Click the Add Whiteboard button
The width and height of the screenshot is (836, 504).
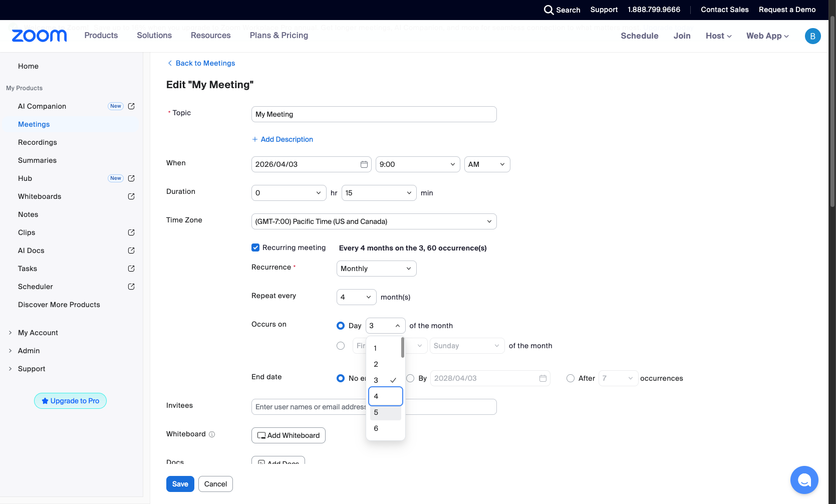click(x=289, y=435)
